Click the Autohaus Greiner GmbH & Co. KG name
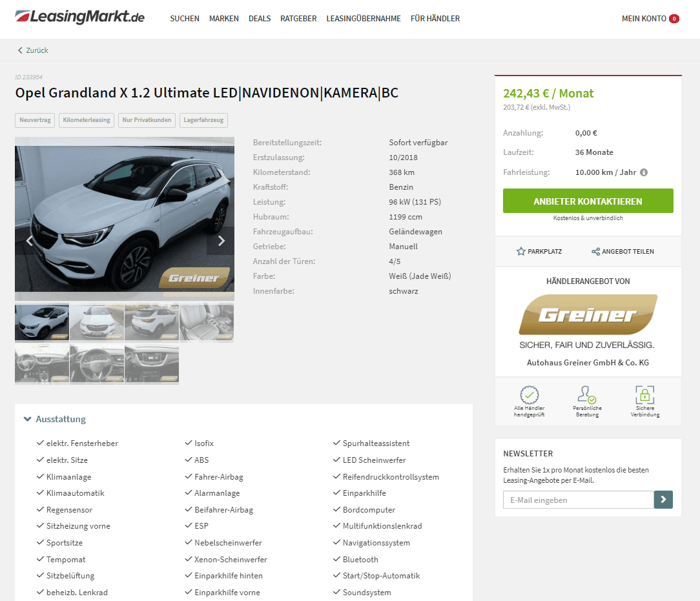The height and width of the screenshot is (601, 700). pyautogui.click(x=588, y=362)
